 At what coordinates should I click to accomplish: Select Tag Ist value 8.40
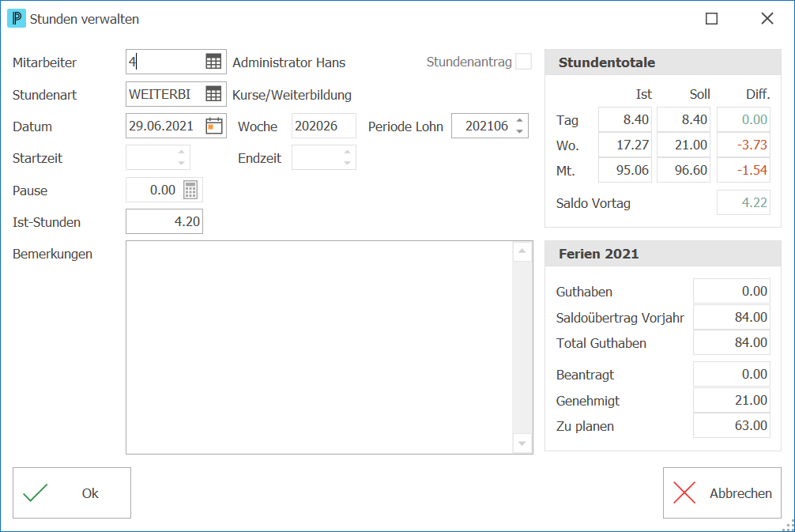[x=625, y=119]
